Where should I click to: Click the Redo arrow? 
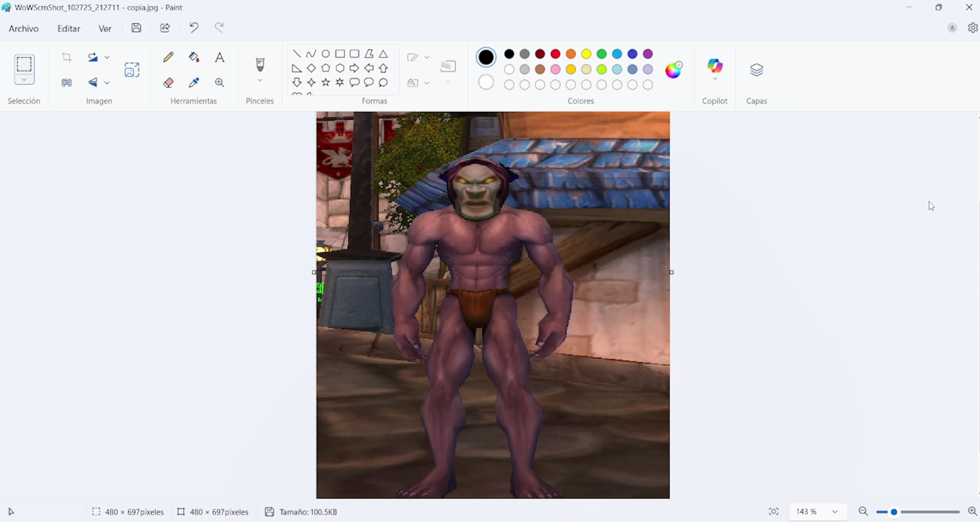[219, 28]
